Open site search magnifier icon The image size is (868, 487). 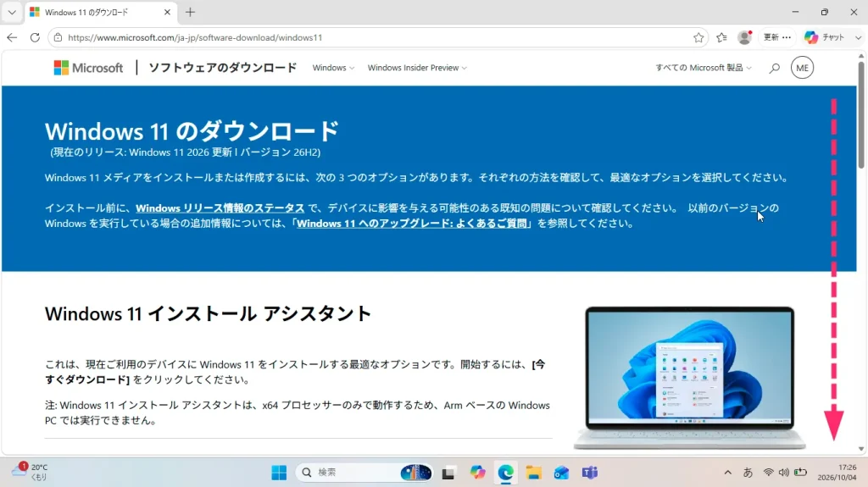tap(774, 68)
